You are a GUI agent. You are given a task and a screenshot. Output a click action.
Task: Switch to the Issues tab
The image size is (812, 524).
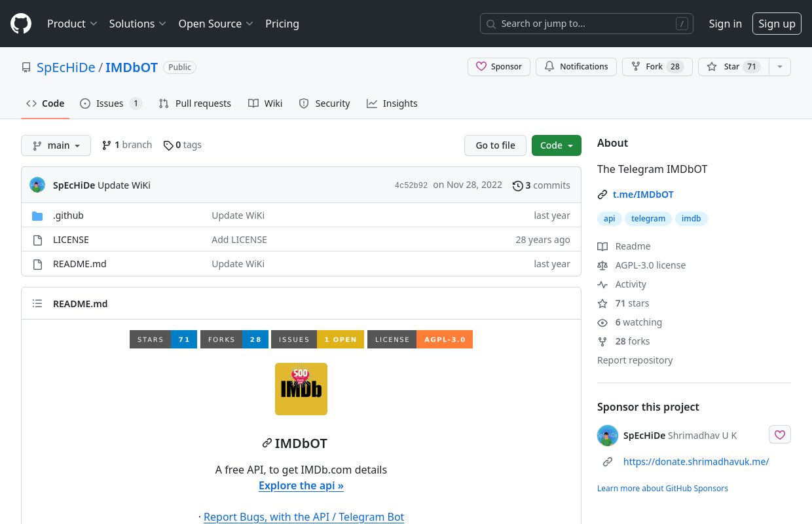[111, 103]
